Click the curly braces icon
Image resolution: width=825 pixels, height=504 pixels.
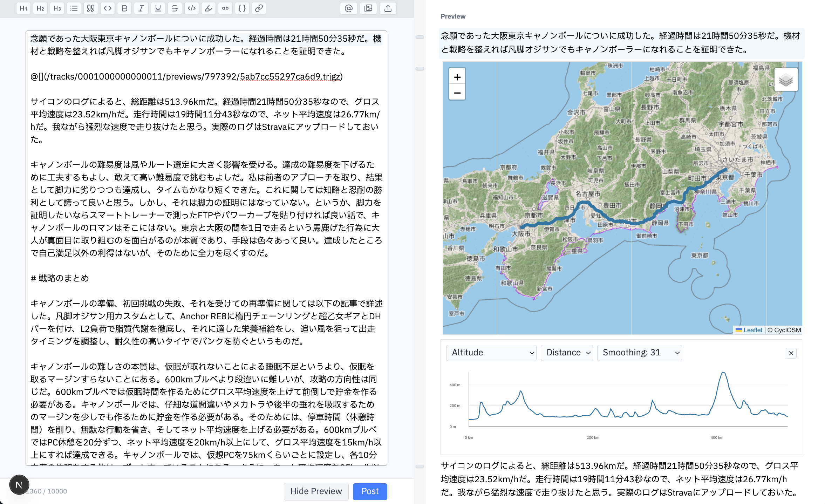[x=242, y=8]
